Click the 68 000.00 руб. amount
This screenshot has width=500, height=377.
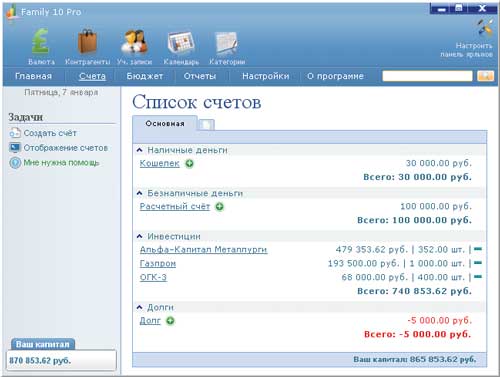pos(375,277)
